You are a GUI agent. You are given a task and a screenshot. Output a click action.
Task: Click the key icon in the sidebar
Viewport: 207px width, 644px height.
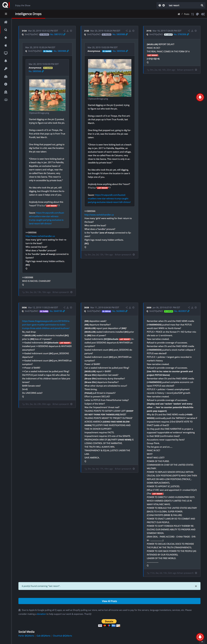coord(6,68)
